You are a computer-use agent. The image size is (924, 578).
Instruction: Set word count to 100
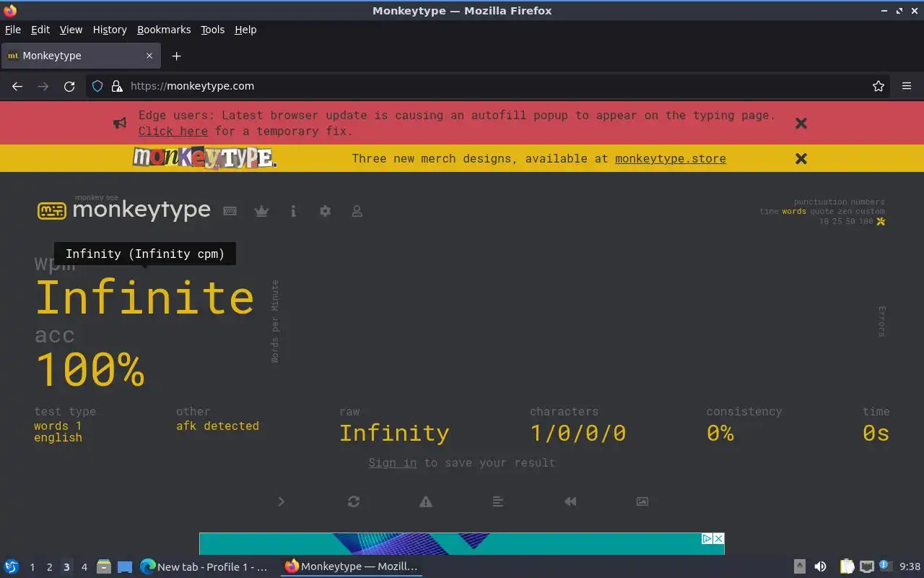click(866, 221)
